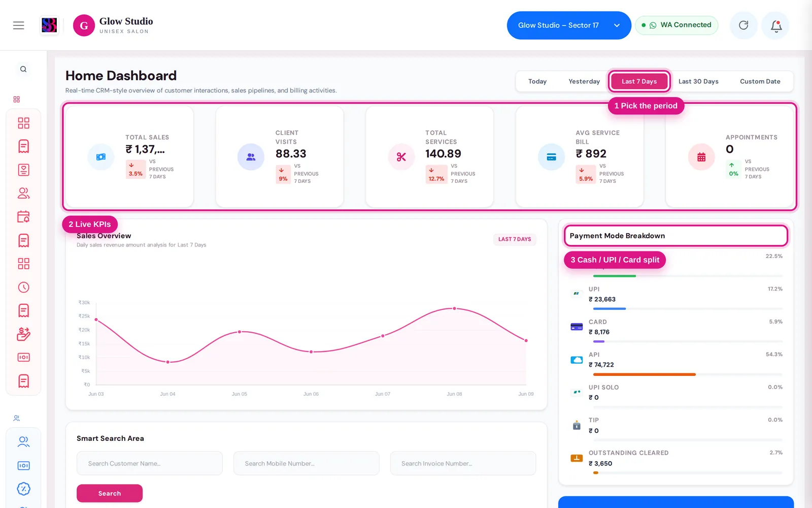Open the red customers sidebar icon
The image size is (812, 508).
pos(23,193)
